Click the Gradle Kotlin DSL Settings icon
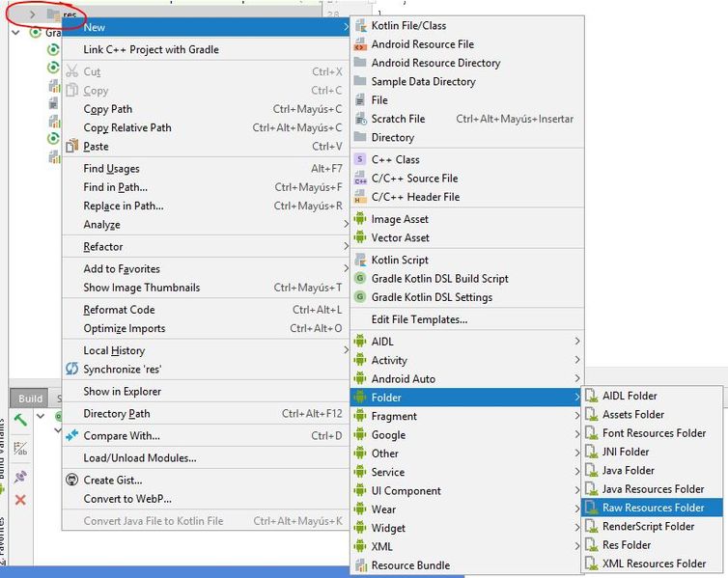 coord(360,297)
